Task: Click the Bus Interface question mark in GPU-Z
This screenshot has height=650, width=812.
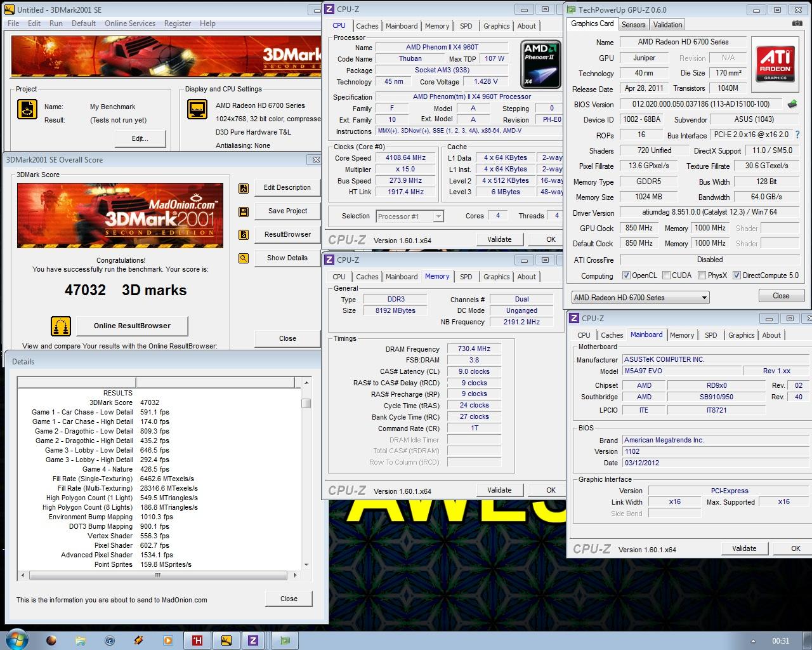Action: (797, 135)
